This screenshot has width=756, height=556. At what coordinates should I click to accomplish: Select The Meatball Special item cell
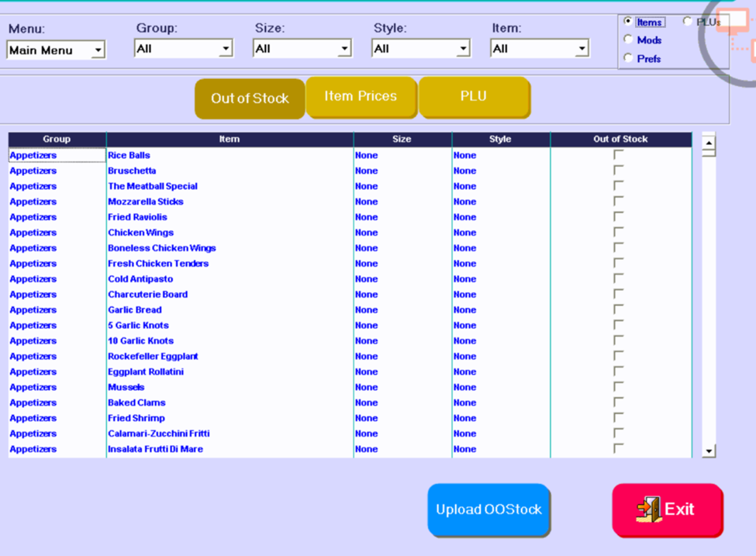pos(230,186)
